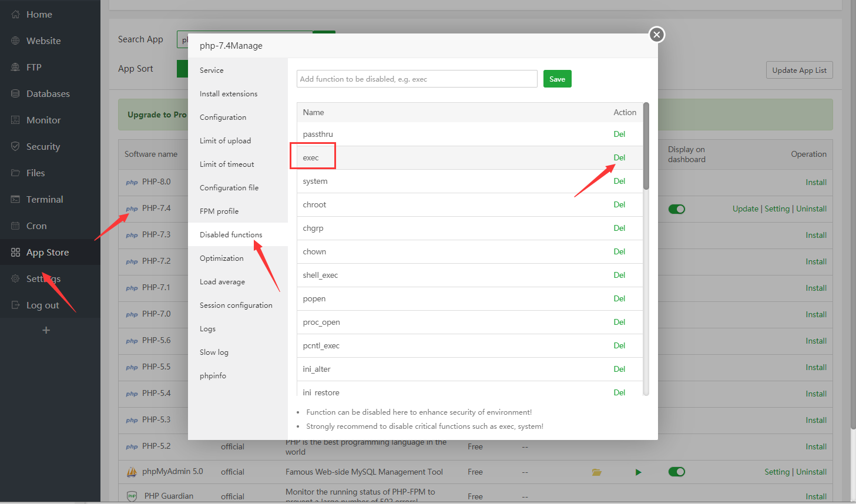
Task: Click the green Save button
Action: (557, 79)
